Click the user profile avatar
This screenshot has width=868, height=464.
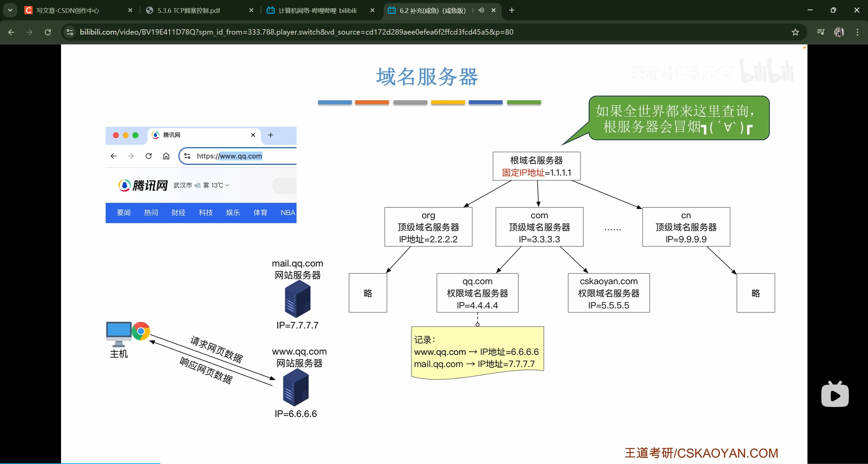click(839, 32)
